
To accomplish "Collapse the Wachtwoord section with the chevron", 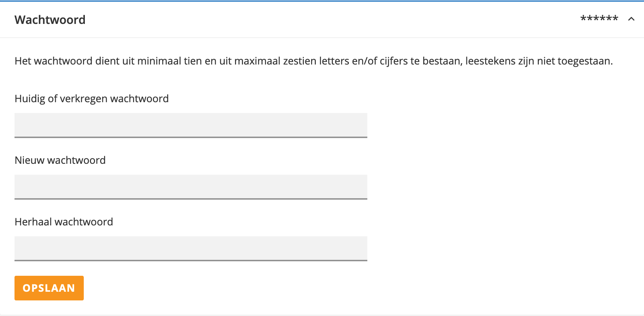I will point(631,19).
